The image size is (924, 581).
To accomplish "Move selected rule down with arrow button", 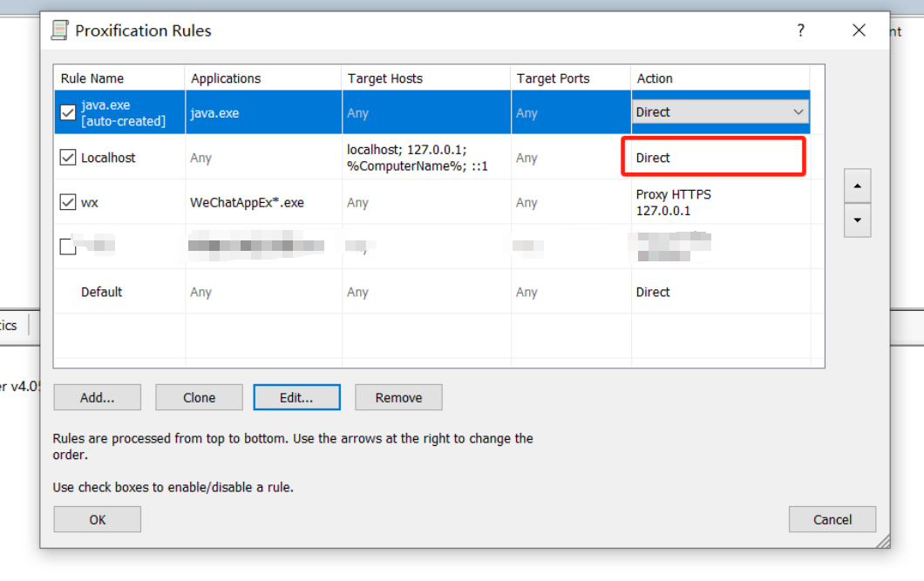I will (x=858, y=220).
